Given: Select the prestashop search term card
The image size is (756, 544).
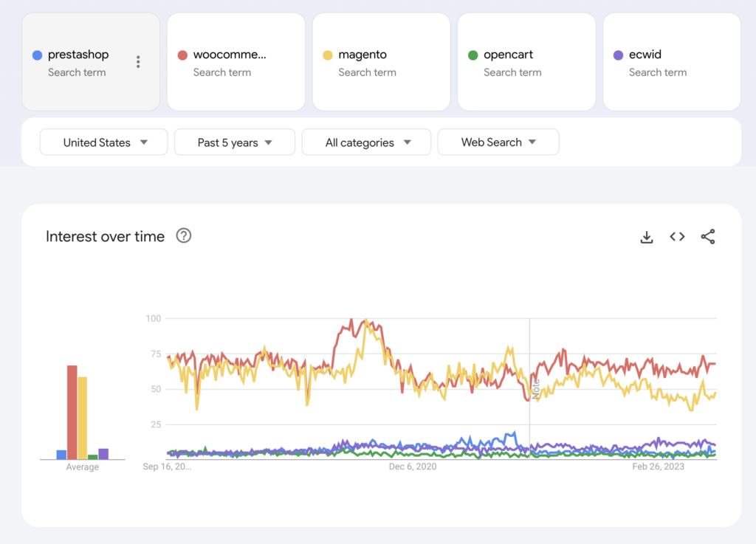Looking at the screenshot, I should (x=91, y=62).
